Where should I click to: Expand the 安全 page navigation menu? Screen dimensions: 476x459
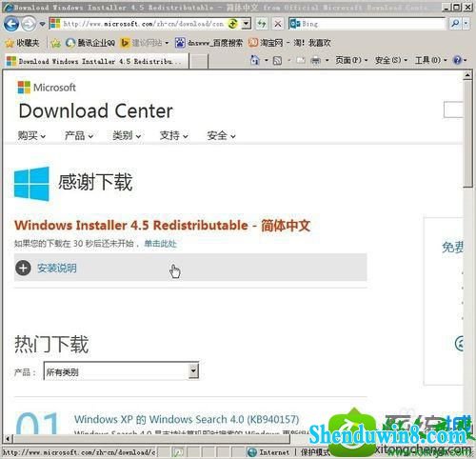coord(221,135)
